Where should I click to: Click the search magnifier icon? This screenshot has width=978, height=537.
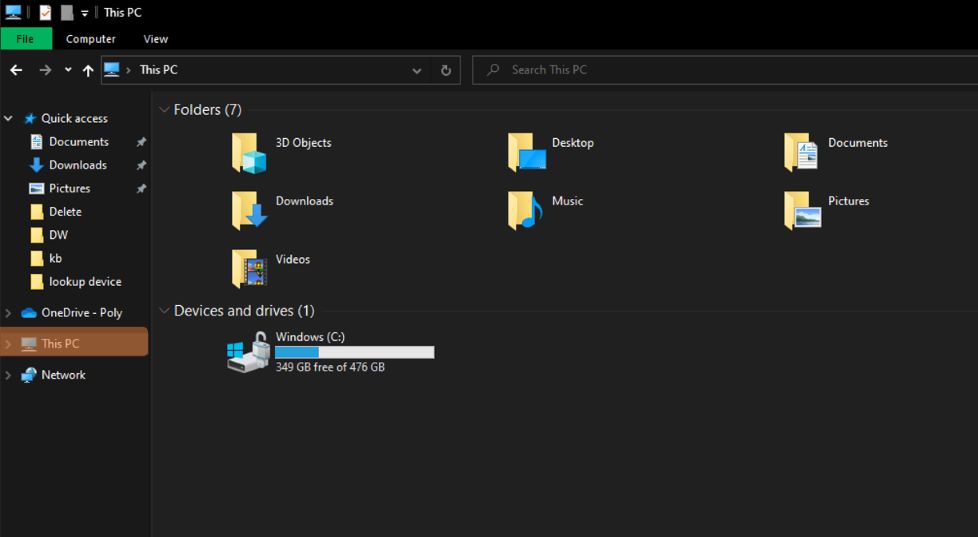click(493, 70)
